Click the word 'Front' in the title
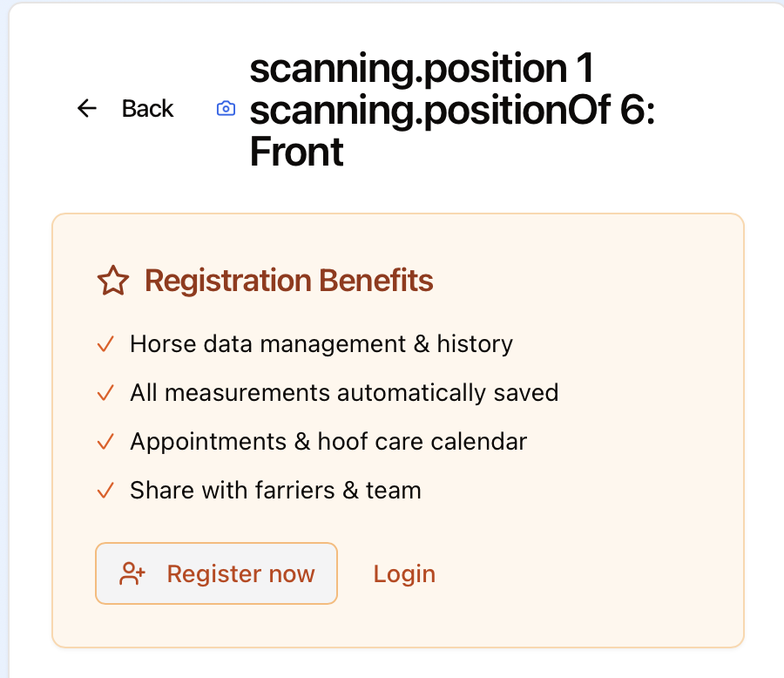Viewport: 784px width, 678px height. (296, 153)
